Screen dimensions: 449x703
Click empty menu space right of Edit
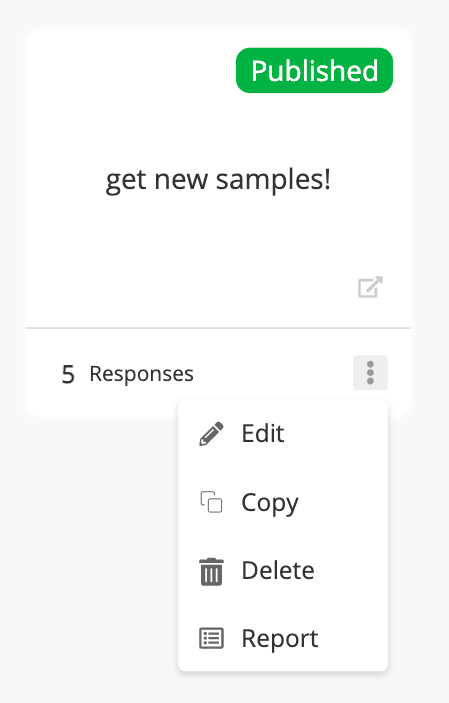(334, 434)
